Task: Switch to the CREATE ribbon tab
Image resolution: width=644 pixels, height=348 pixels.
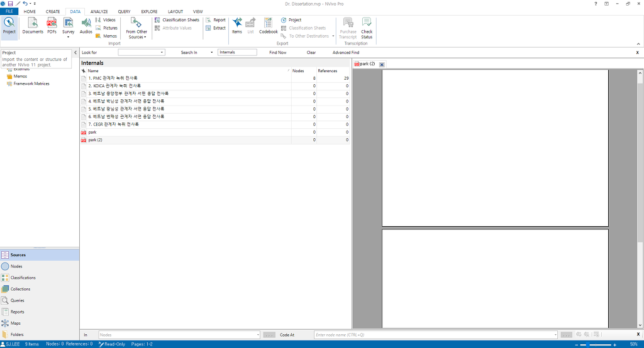Action: click(x=53, y=11)
